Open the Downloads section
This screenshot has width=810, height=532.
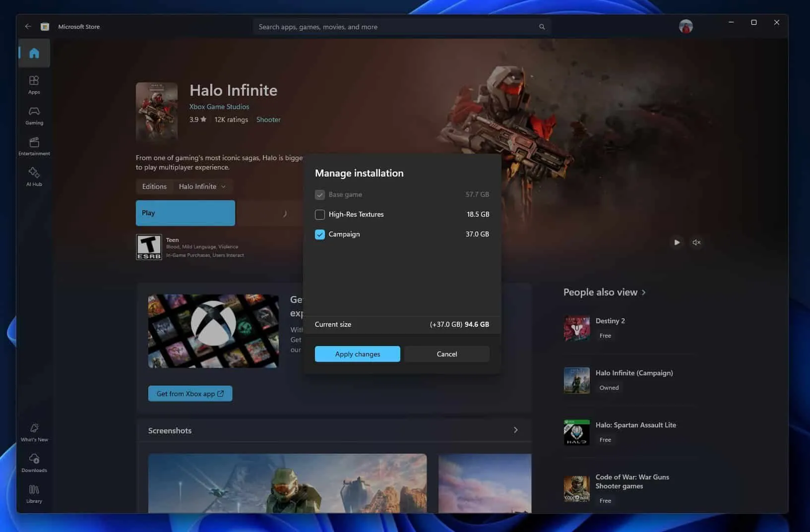34,463
